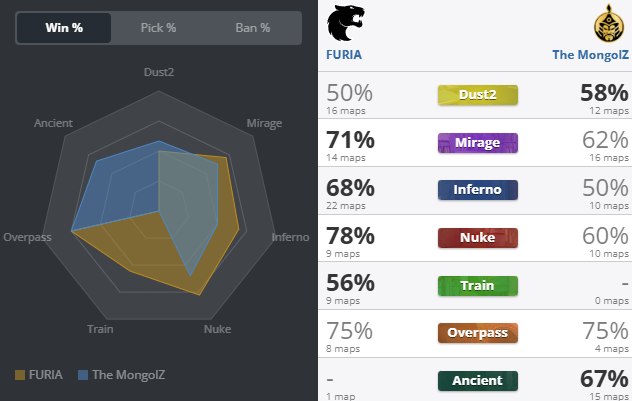Viewport: 632px width, 401px height.
Task: Select the Nuke map badge
Action: tap(478, 238)
